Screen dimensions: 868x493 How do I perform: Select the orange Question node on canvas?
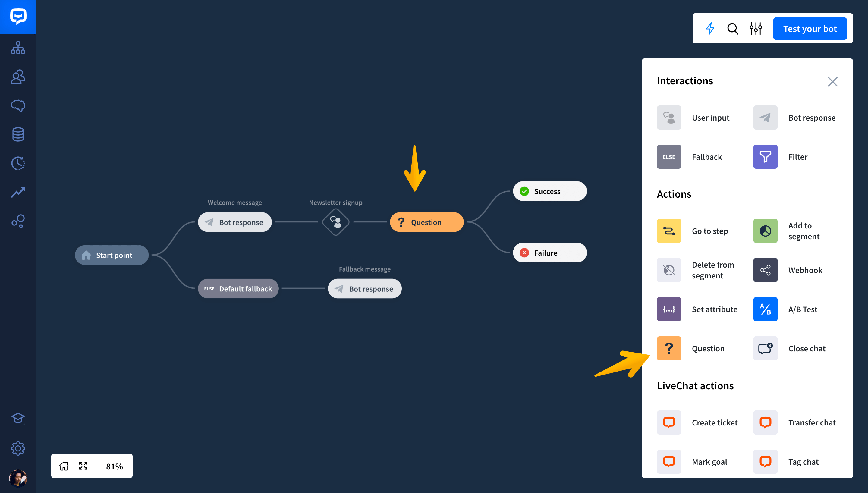click(426, 222)
